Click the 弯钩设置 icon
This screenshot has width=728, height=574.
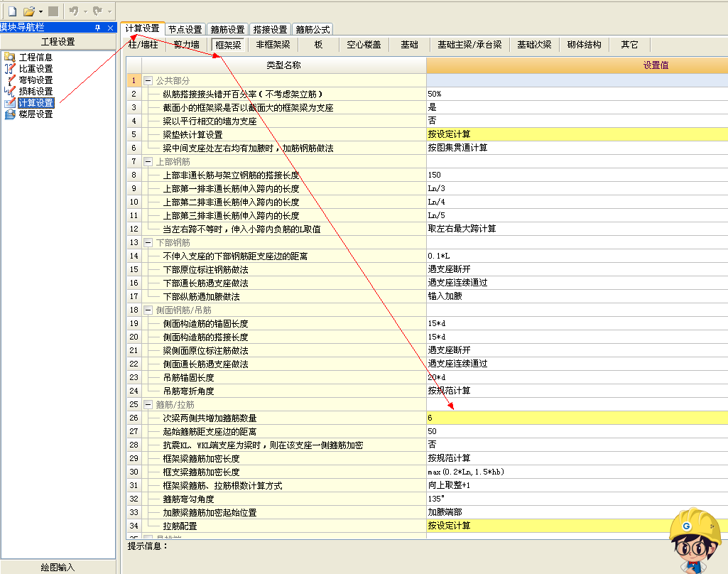tap(10, 80)
